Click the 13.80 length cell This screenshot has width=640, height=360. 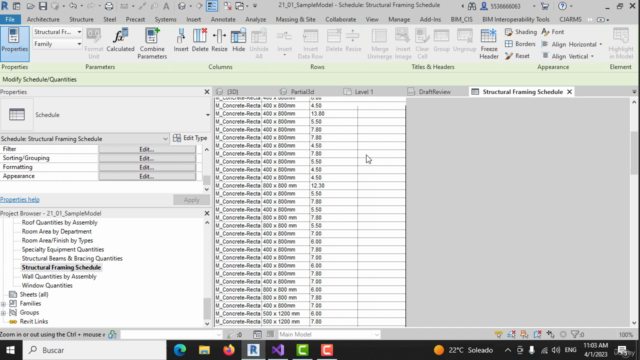pos(333,113)
